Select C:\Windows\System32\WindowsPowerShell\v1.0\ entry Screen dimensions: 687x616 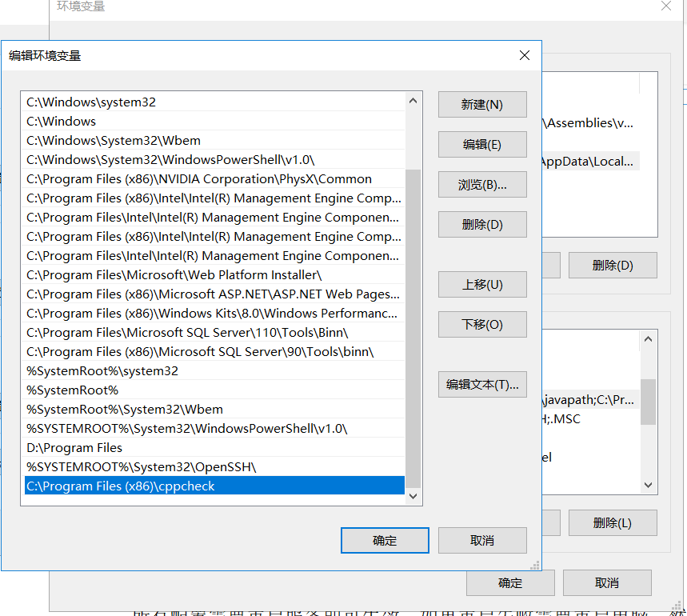click(214, 160)
